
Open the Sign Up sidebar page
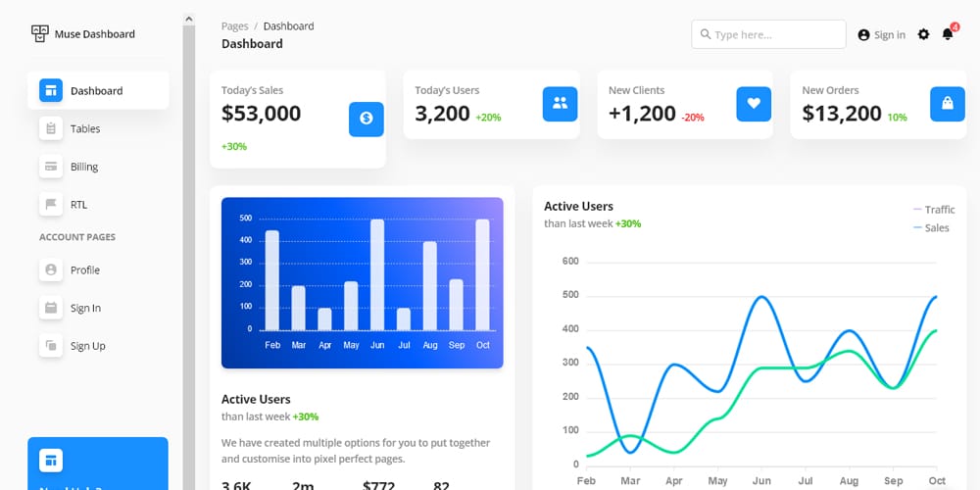[98, 346]
